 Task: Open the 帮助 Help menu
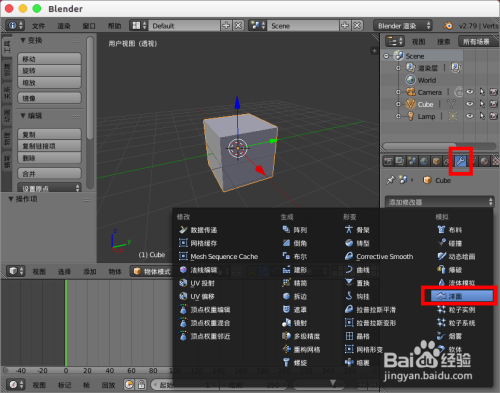[x=114, y=26]
